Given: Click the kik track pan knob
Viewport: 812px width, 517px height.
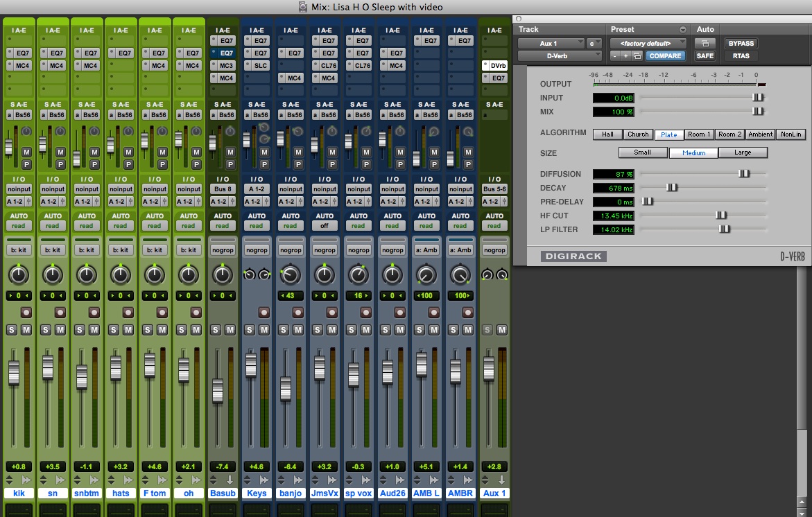Looking at the screenshot, I should (x=19, y=274).
